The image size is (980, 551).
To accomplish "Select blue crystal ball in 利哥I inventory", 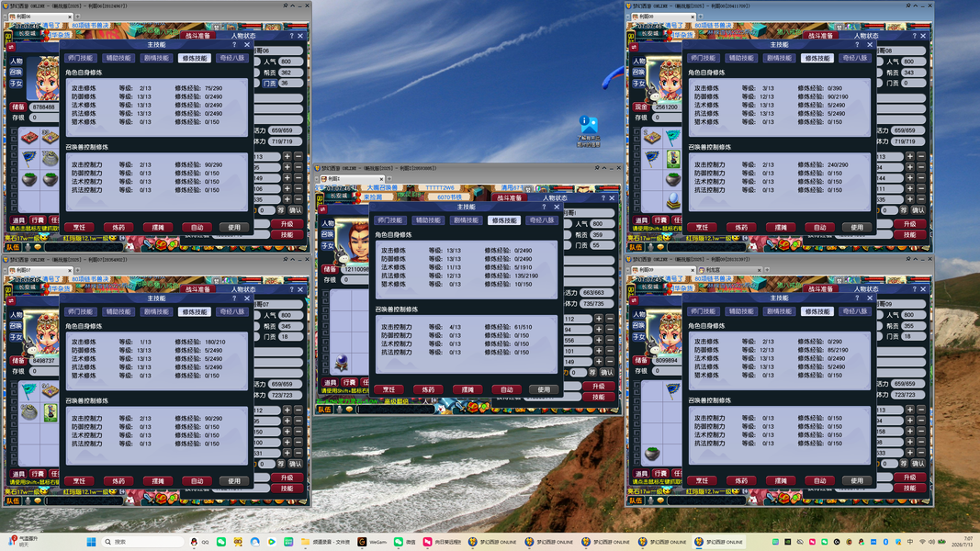I will (x=342, y=362).
